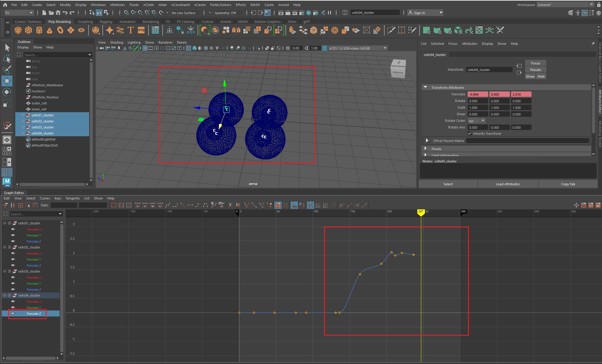Click the current time marker at frame 247

(421, 212)
